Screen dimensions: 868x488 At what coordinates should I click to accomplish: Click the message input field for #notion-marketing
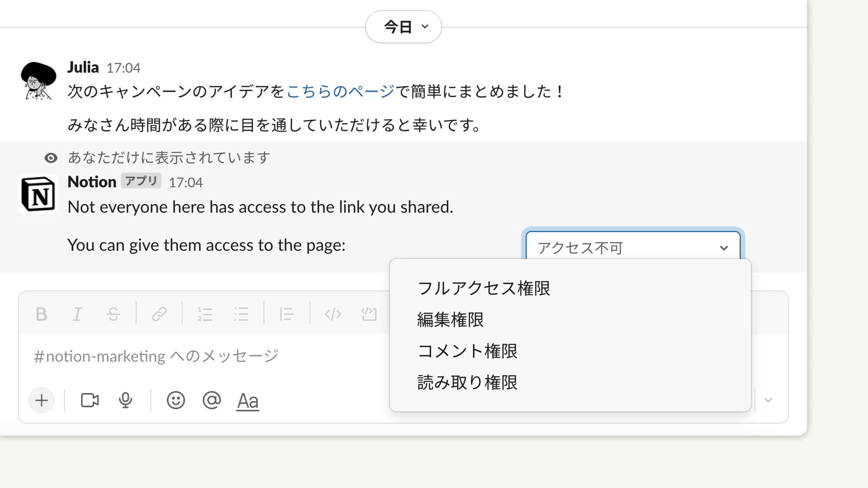point(208,355)
